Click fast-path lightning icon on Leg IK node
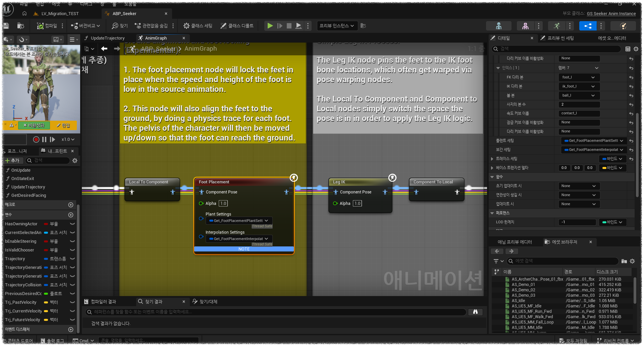The height and width of the screenshot is (346, 644). [x=392, y=178]
